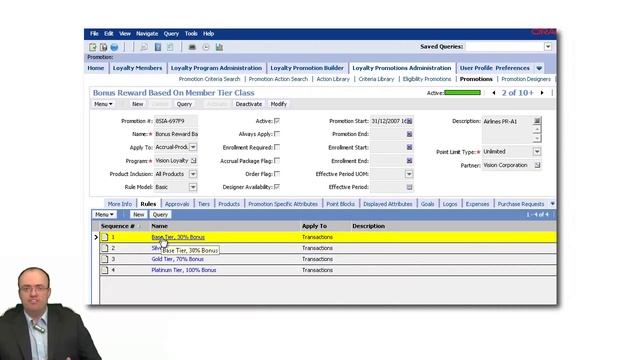This screenshot has width=640, height=360.
Task: Click Query in the promotion form
Action: click(184, 104)
